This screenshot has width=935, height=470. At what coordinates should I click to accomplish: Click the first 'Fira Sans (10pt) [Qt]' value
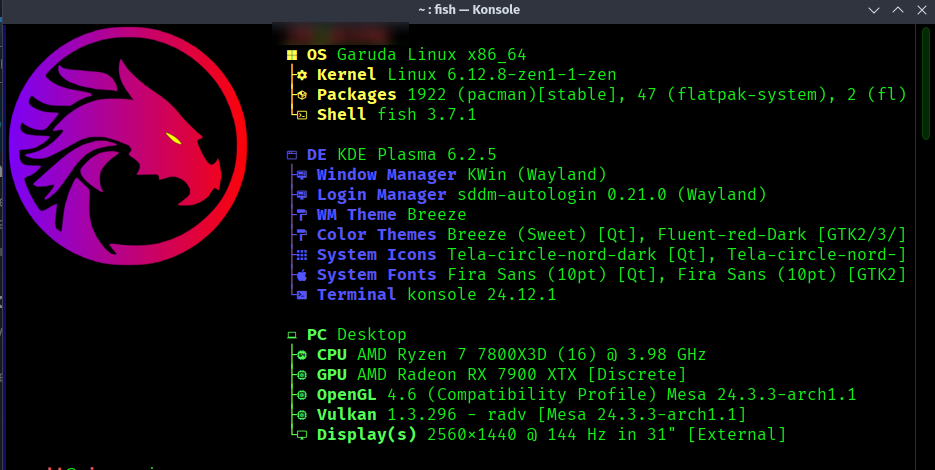click(552, 274)
